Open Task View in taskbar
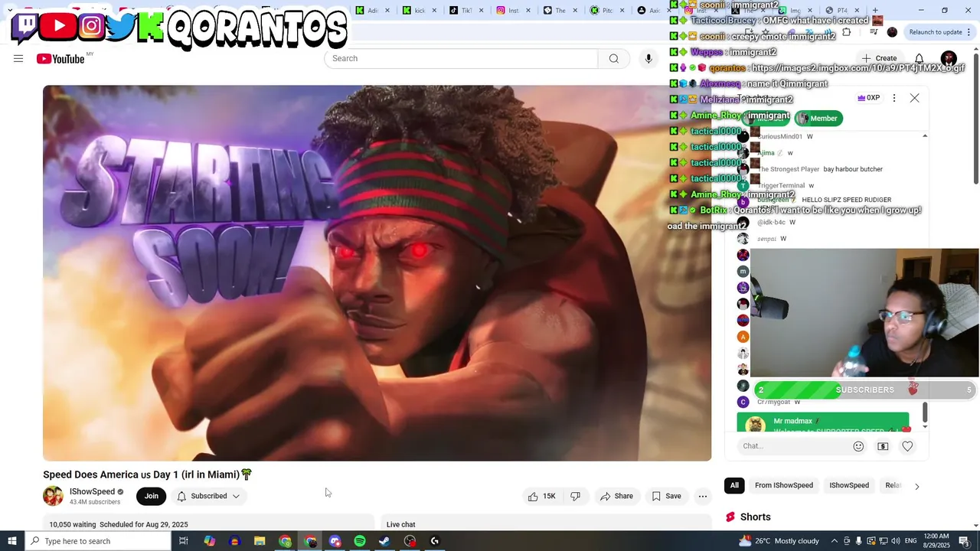Screen dimensions: 980x551 184,541
